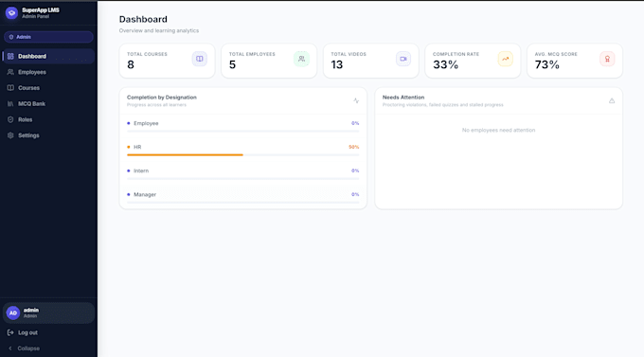Click the Completion Rate trend icon
The image size is (644, 357).
point(505,59)
